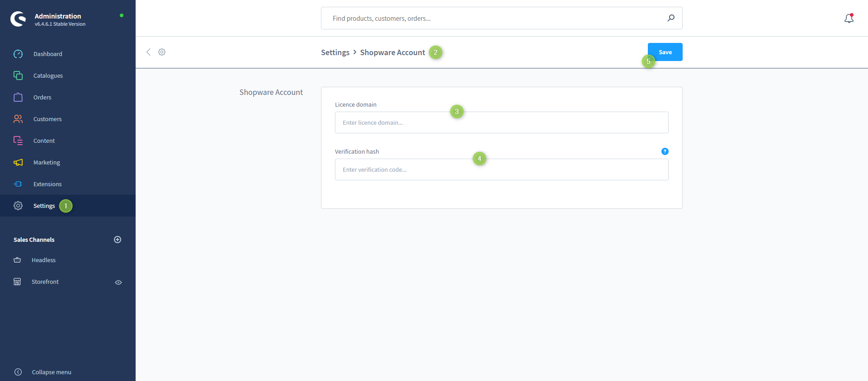The width and height of the screenshot is (868, 381).
Task: Click Sales Channels heading text
Action: click(34, 240)
